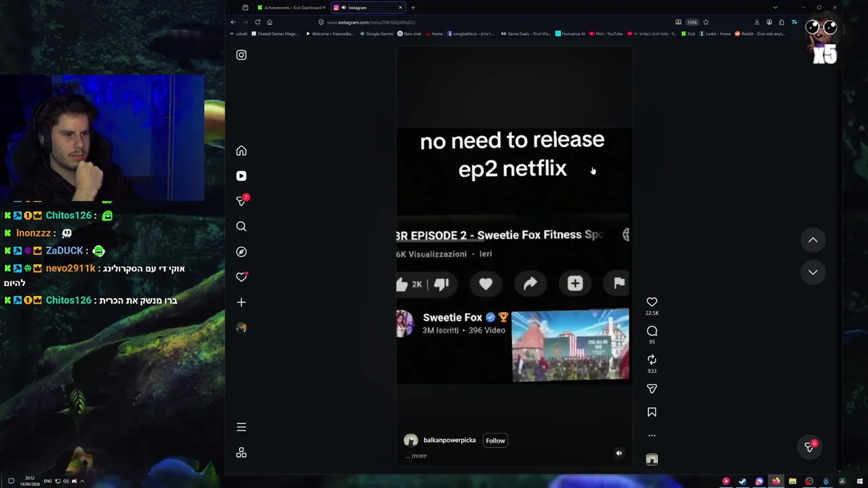868x488 pixels.
Task: Click ZaDUCK username in chat overlay
Action: tap(64, 251)
